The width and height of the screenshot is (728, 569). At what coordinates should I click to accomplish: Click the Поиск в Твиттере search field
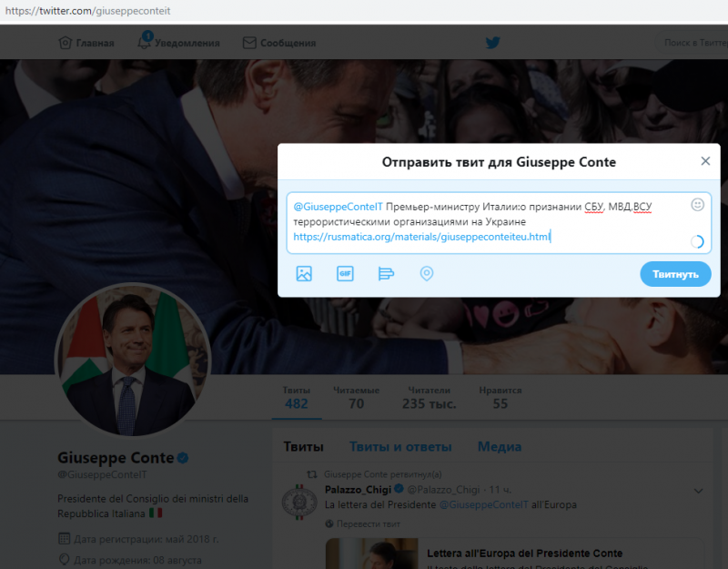point(692,43)
